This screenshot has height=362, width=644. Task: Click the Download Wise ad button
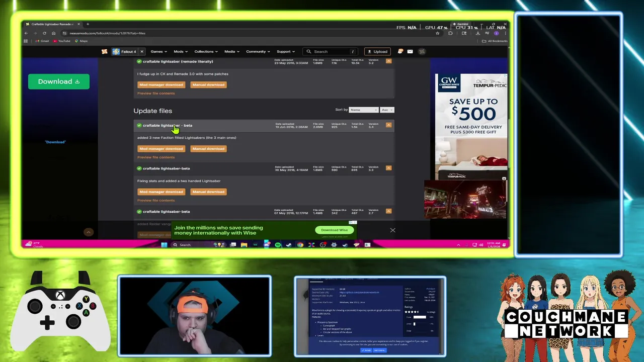pyautogui.click(x=335, y=230)
